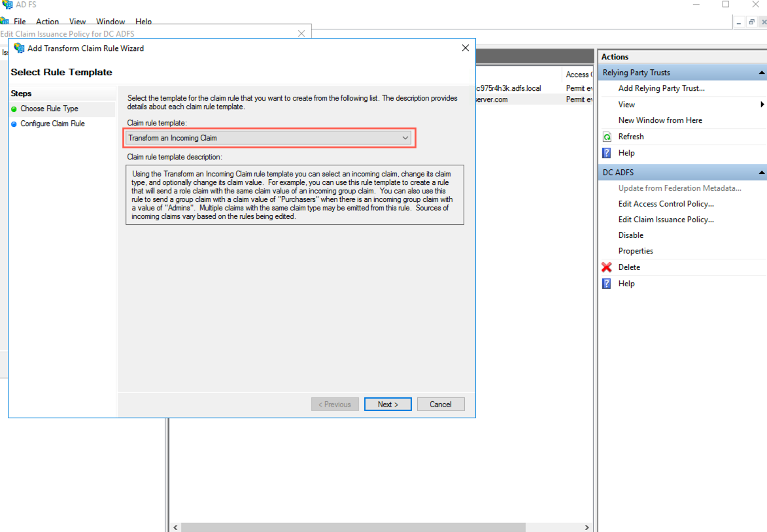Collapse the DC ADFS actions section
Image resolution: width=767 pixels, height=532 pixels.
[760, 172]
